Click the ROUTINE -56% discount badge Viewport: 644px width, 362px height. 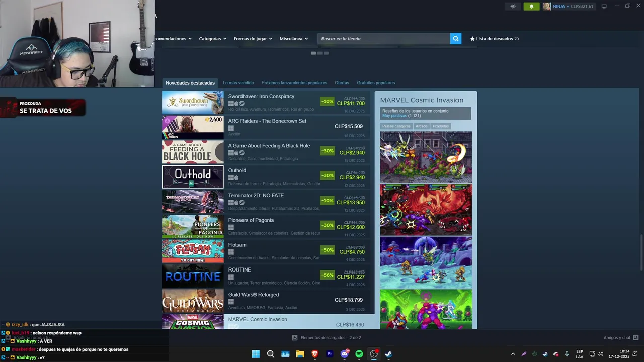tap(327, 275)
